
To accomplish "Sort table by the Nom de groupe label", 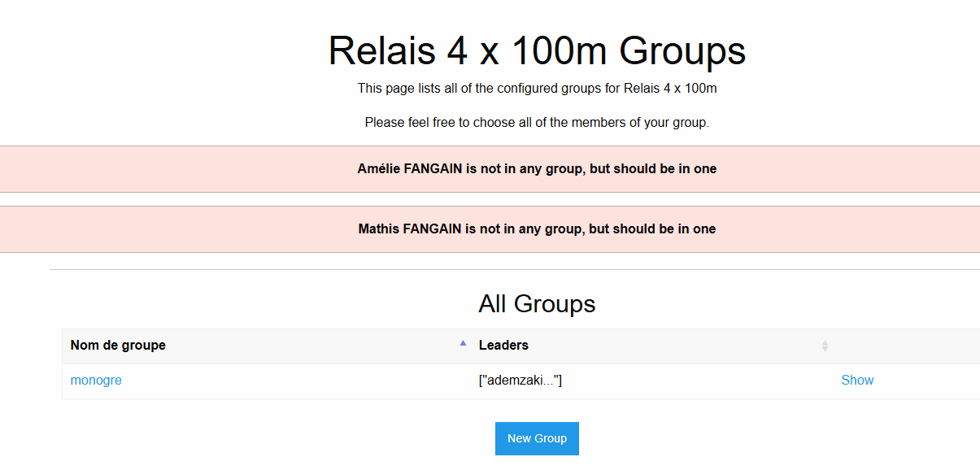I will pos(118,346).
